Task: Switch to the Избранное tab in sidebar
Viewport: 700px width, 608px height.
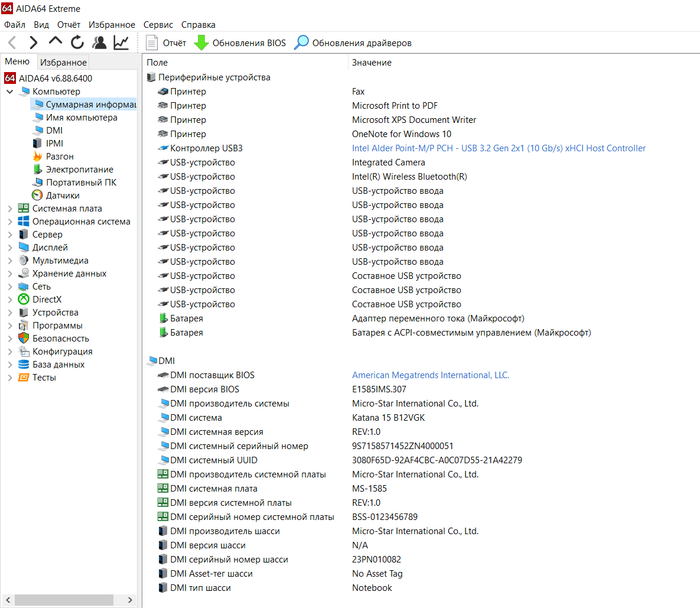Action: pyautogui.click(x=63, y=62)
